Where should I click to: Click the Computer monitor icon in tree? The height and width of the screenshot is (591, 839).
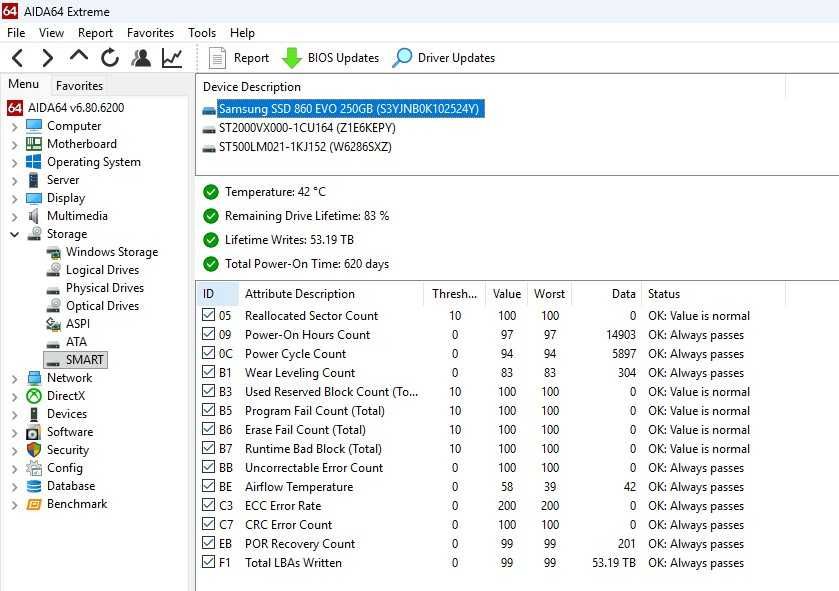coord(34,126)
